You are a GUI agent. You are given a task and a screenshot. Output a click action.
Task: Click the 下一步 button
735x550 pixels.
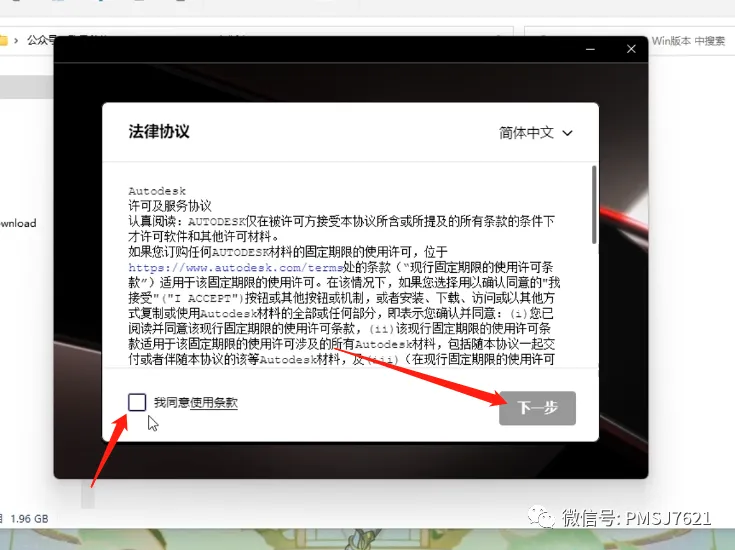point(537,408)
